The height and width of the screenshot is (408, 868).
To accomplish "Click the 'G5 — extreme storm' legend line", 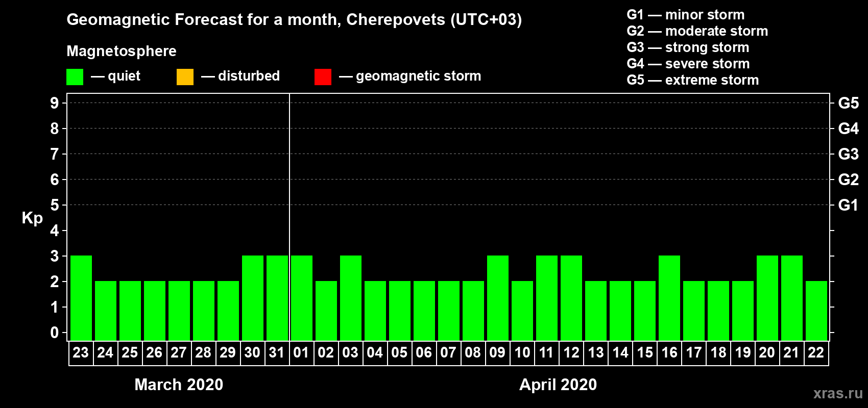I will click(x=693, y=80).
